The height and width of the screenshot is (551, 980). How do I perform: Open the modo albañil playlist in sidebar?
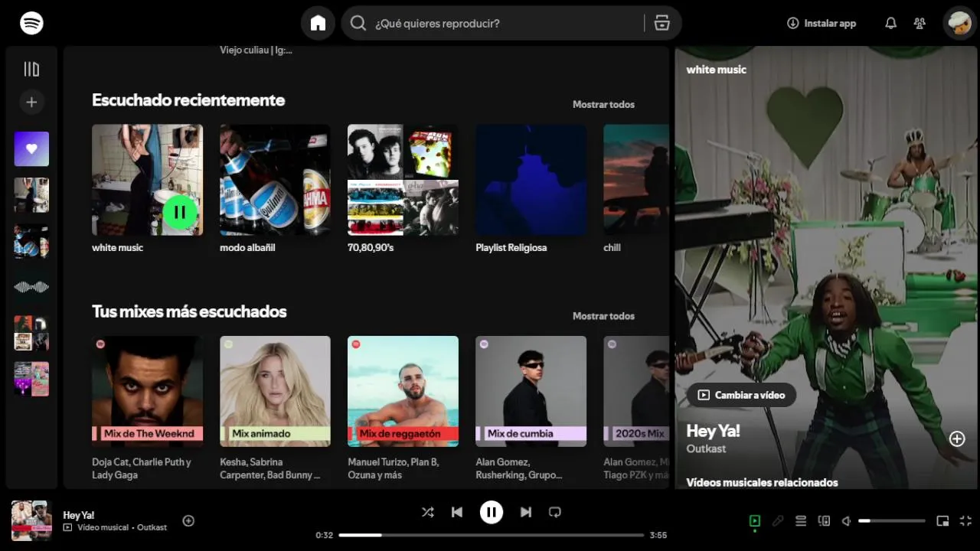(31, 241)
